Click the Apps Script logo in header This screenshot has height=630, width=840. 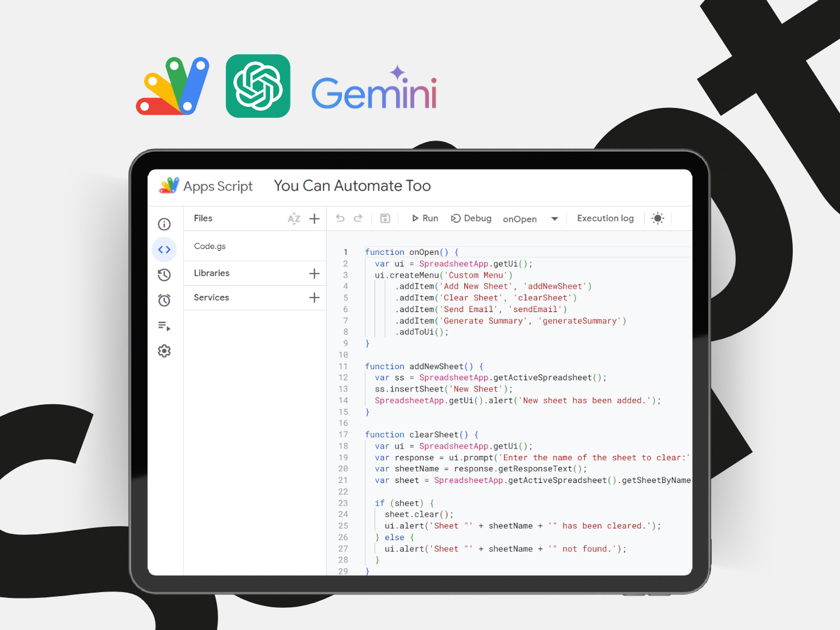tap(169, 185)
